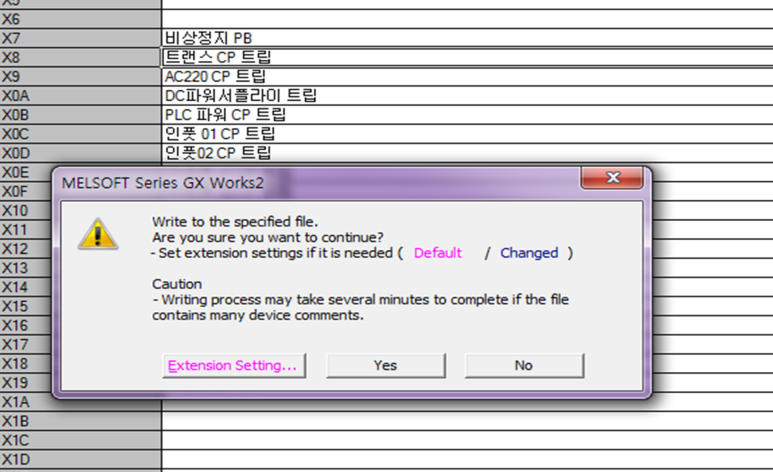Click 'Are you sure you want to continue?' text
This screenshot has width=773, height=472.
coord(268,238)
